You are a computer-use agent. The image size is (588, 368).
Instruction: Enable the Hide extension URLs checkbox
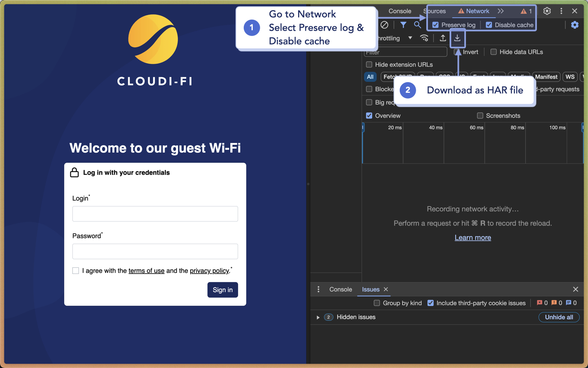point(369,65)
